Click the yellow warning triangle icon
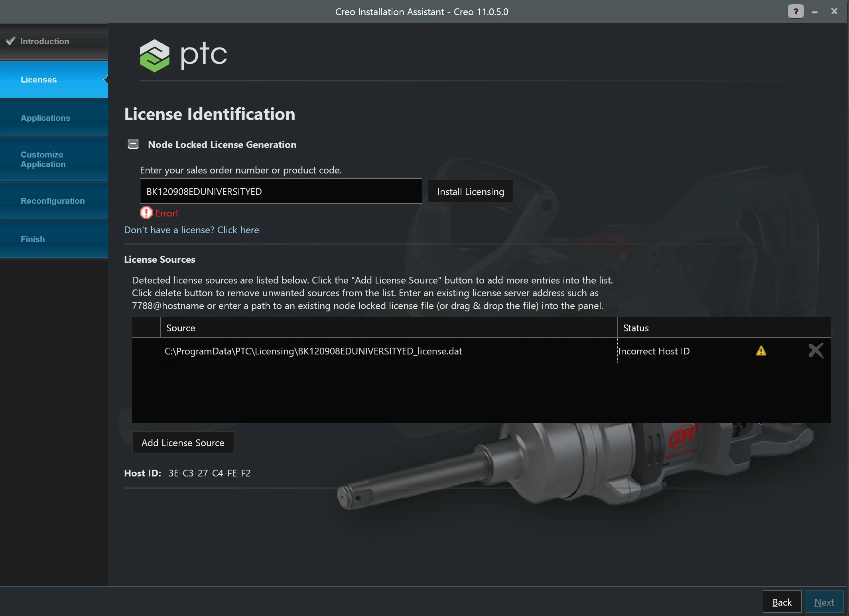Image resolution: width=849 pixels, height=616 pixels. tap(761, 351)
